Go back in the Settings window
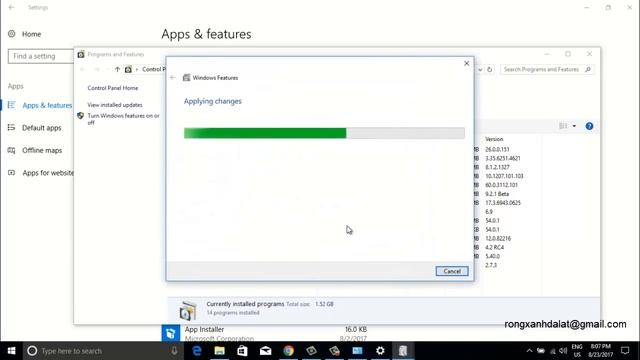640x360 pixels. 11,7
